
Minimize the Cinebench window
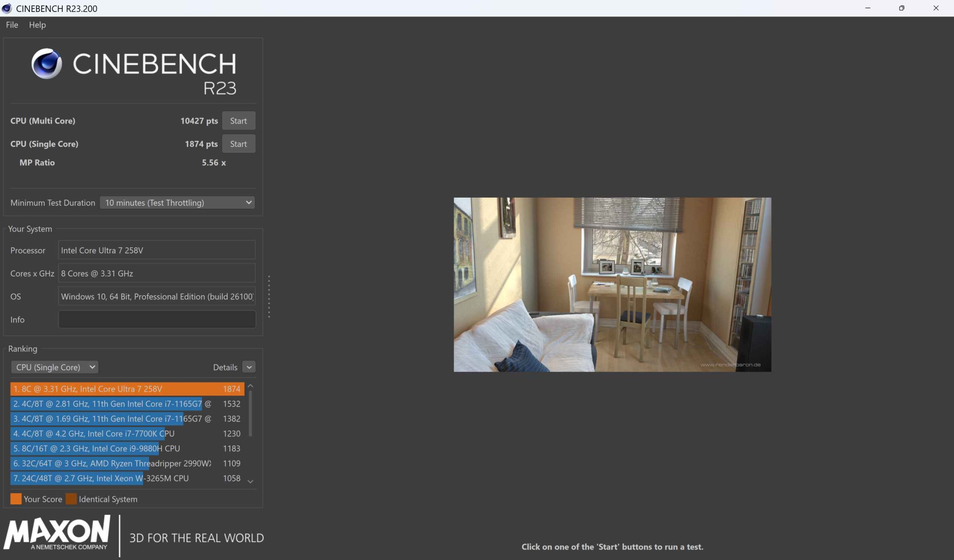click(x=867, y=8)
